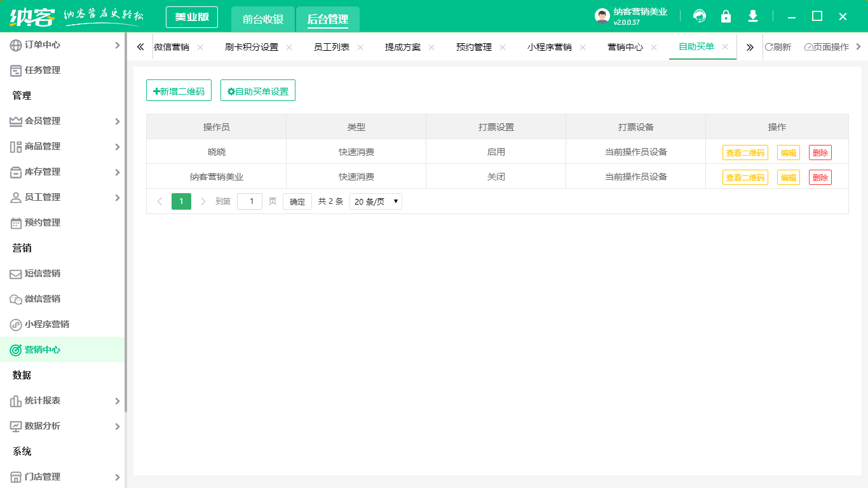Click inside the page number input field
868x488 pixels.
(250, 201)
